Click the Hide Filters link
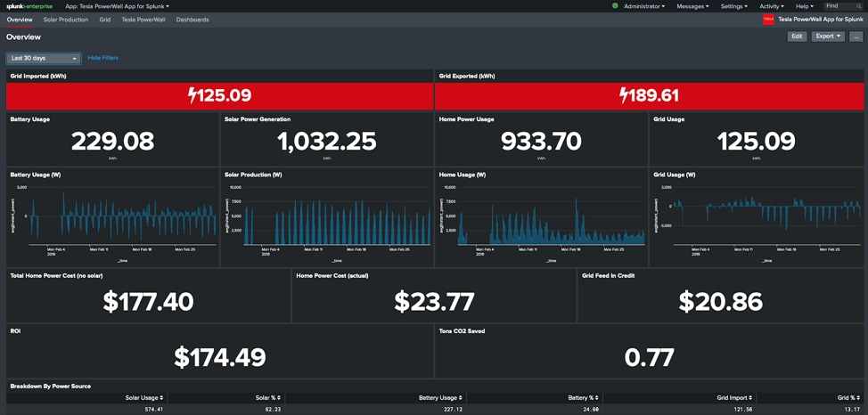 [103, 58]
